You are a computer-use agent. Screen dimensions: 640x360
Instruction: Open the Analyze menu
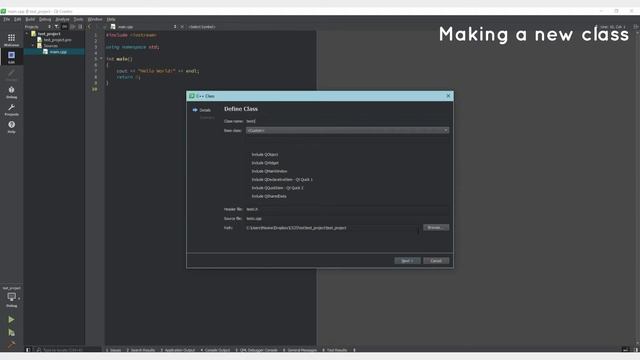tap(62, 19)
